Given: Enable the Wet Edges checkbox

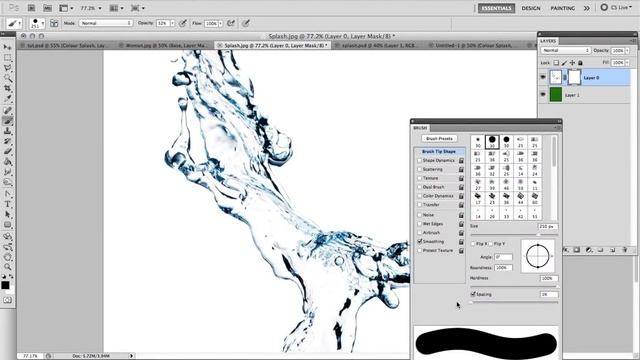Looking at the screenshot, I should 419,224.
